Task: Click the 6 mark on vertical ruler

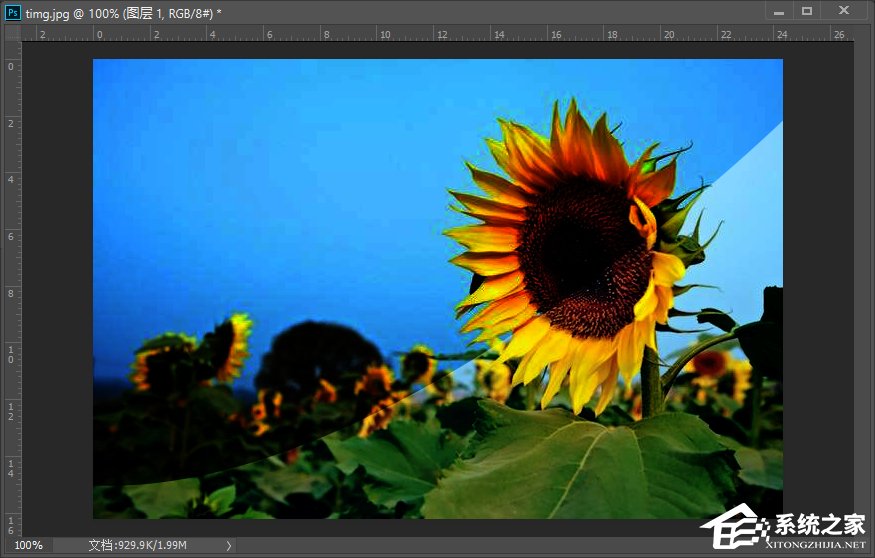Action: 11,236
